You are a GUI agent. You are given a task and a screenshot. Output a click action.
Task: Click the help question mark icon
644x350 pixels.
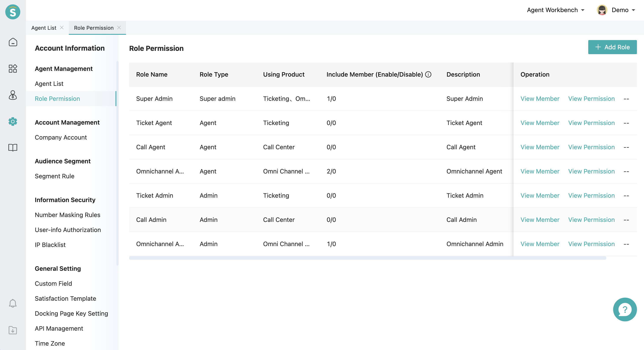pyautogui.click(x=624, y=309)
